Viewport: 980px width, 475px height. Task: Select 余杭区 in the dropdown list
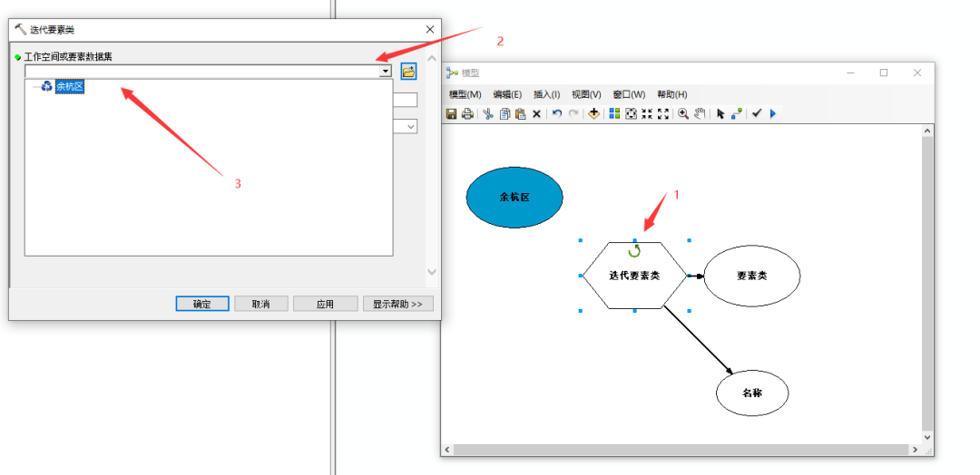point(69,87)
